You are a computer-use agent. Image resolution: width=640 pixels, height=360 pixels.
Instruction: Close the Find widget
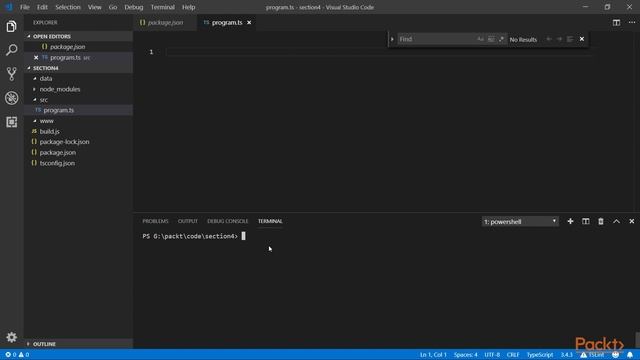pyautogui.click(x=582, y=39)
